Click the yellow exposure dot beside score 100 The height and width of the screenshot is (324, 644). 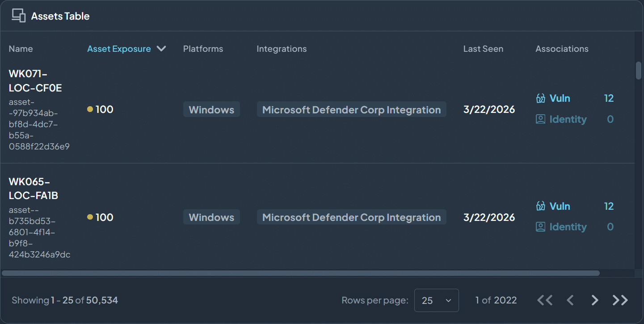[91, 108]
